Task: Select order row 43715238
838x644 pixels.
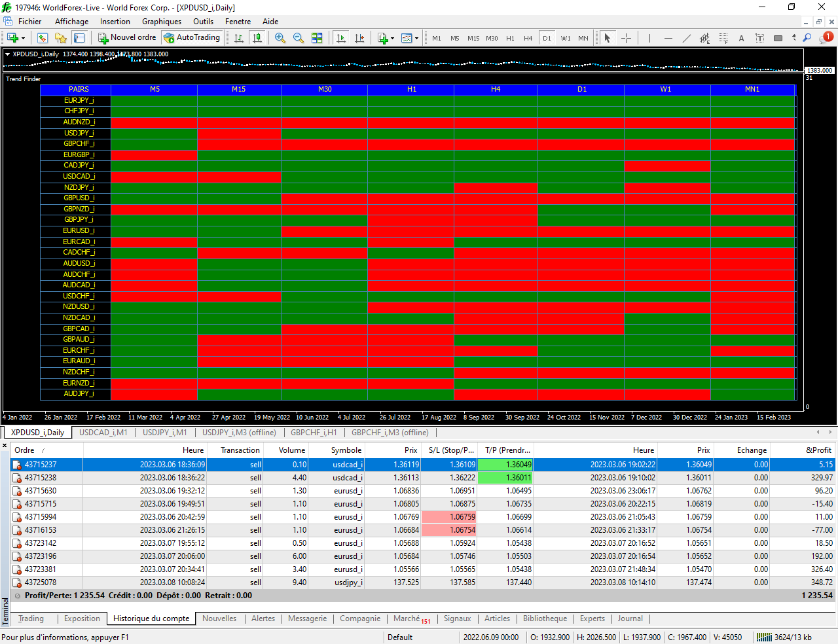Action: (x=423, y=478)
